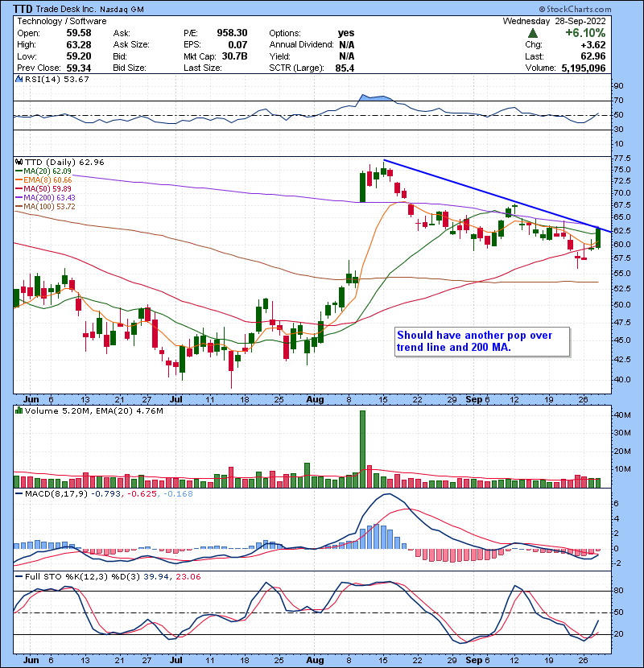This screenshot has height=668, width=644.
Task: Click the 40M volume axis label
Action: coord(621,415)
